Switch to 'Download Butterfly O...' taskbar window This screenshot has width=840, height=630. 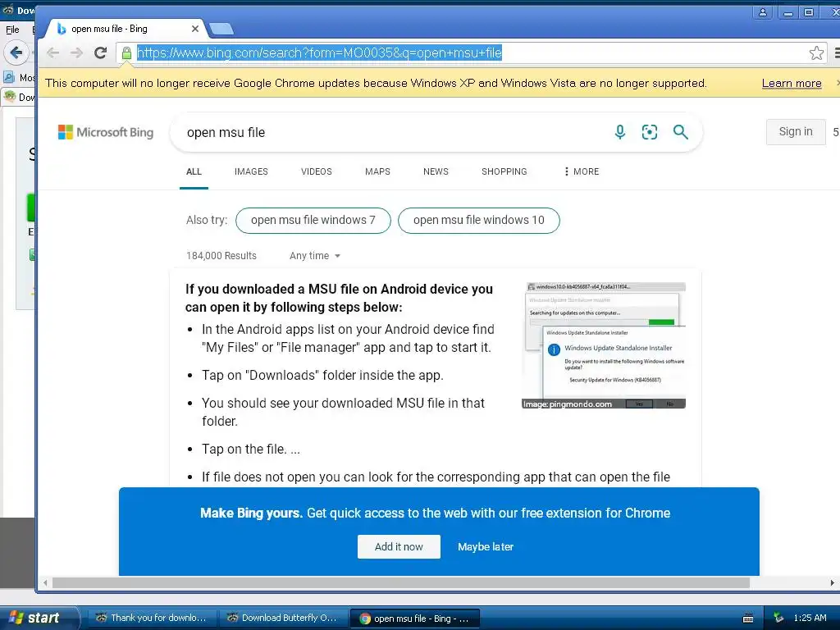pos(283,619)
